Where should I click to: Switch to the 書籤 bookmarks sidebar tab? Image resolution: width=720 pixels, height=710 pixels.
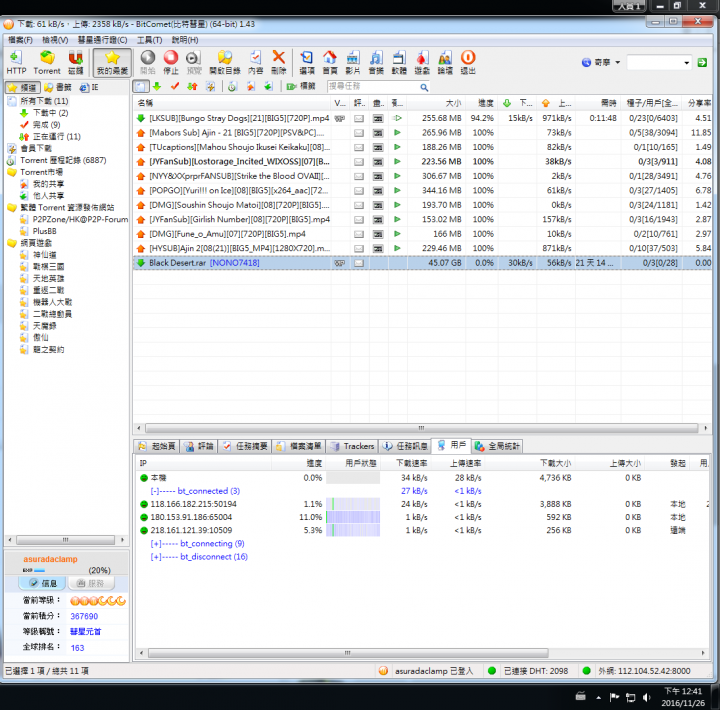pos(58,87)
